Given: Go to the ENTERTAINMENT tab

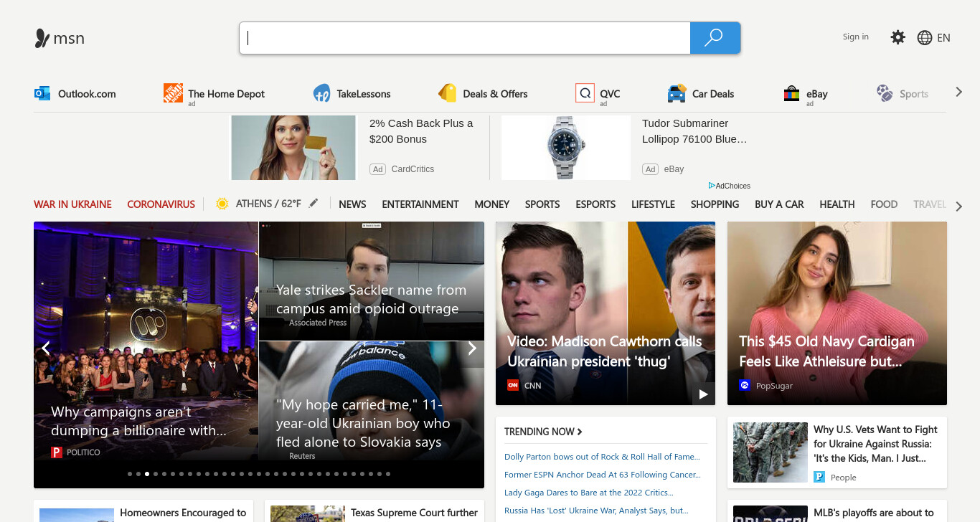Looking at the screenshot, I should pyautogui.click(x=420, y=204).
